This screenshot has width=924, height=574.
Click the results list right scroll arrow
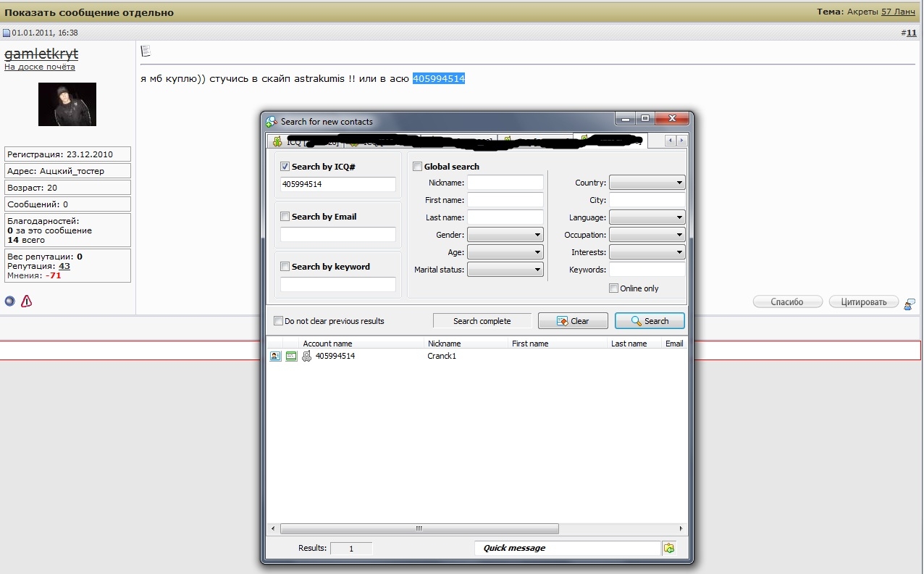tap(681, 529)
